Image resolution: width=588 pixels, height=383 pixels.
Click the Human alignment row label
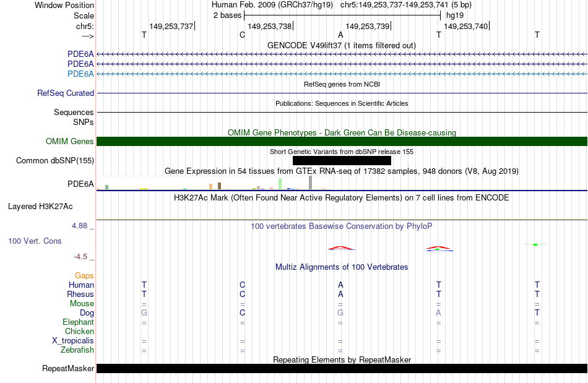81,285
